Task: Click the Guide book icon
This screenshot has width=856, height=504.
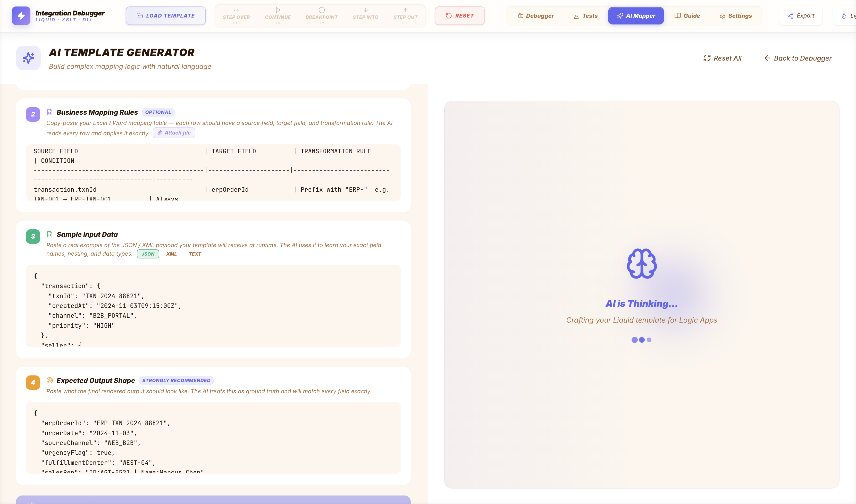Action: pyautogui.click(x=677, y=16)
